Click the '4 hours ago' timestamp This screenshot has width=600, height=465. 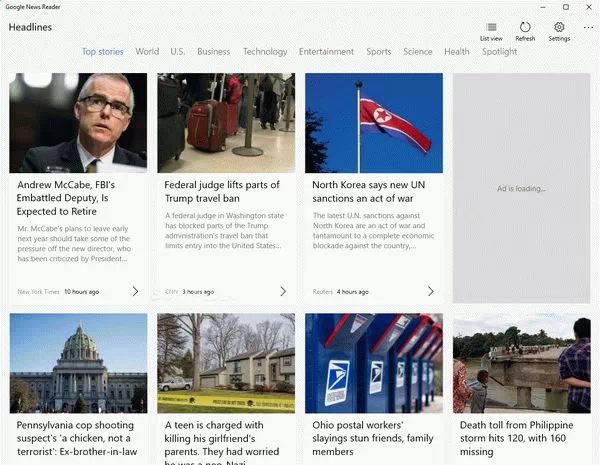click(x=353, y=292)
